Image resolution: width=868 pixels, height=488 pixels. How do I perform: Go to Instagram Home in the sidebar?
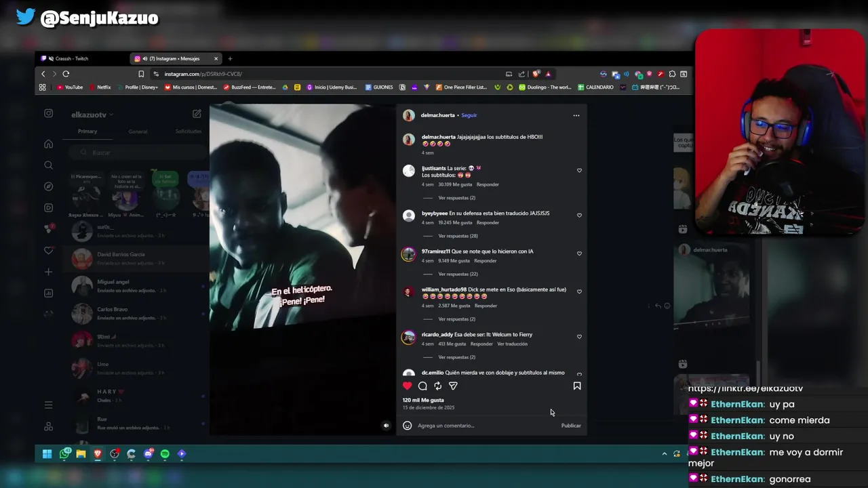[48, 144]
